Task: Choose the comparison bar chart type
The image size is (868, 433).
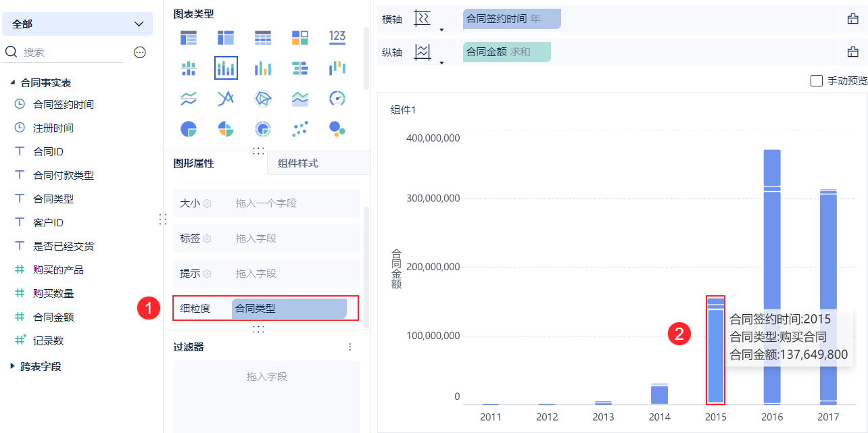Action: pos(300,68)
